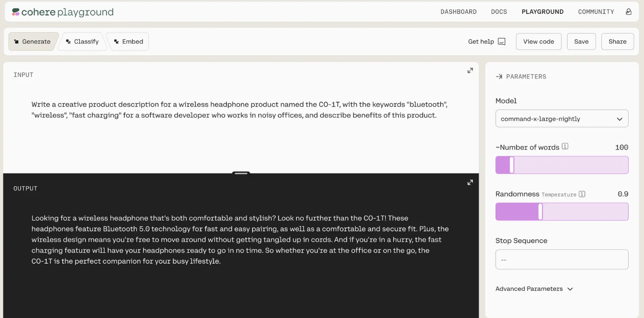Viewport: 644px width, 318px height.
Task: Expand the Advanced Parameters section
Action: 534,289
